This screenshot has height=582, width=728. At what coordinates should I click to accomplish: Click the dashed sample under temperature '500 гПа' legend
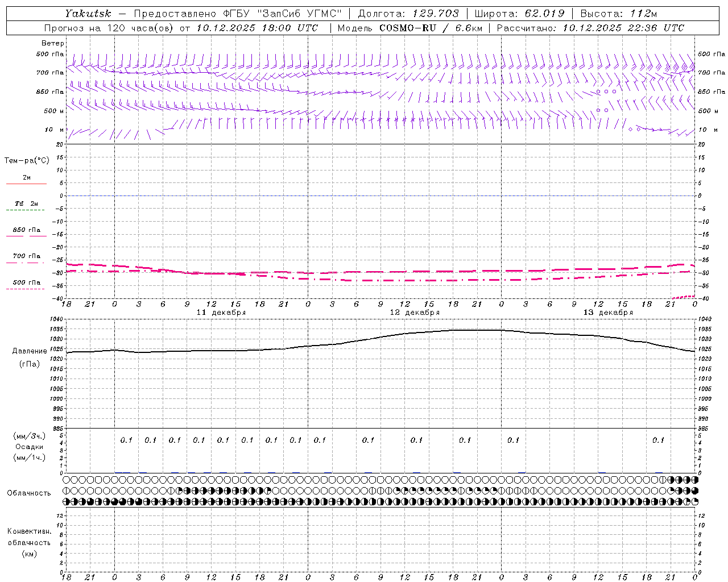coord(25,289)
